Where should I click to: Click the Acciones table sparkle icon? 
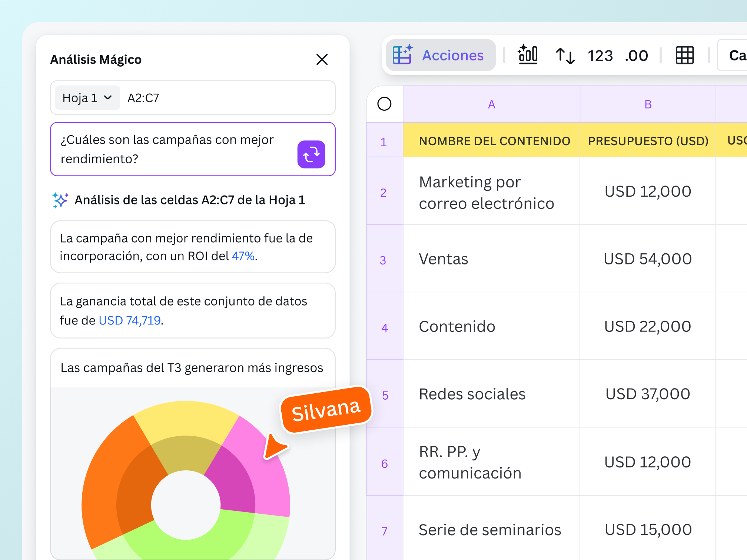[x=402, y=55]
